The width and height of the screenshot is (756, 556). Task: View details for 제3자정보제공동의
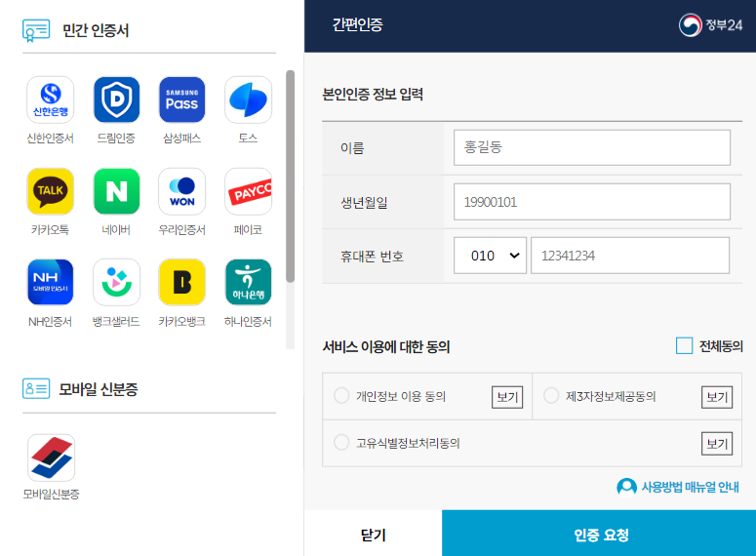(717, 397)
